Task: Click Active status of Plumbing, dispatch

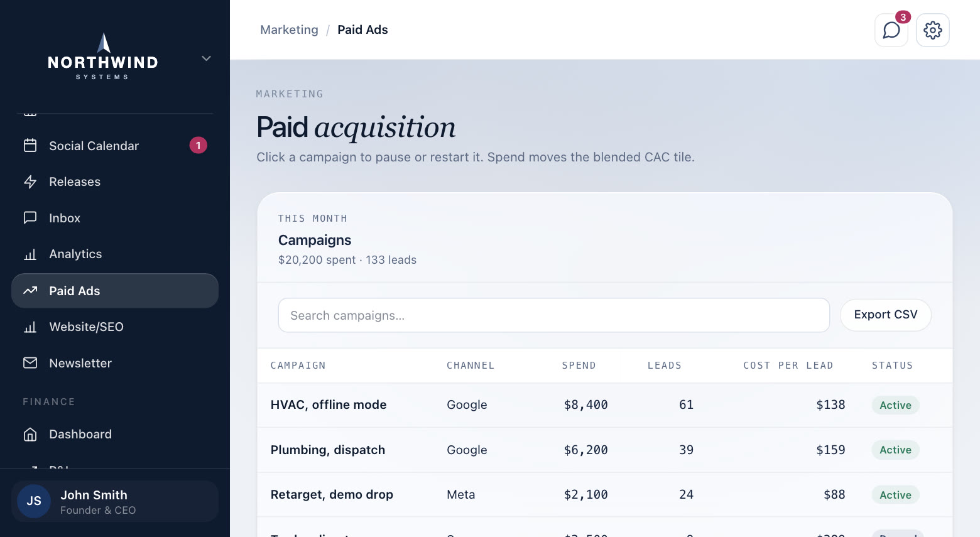Action: pos(895,450)
